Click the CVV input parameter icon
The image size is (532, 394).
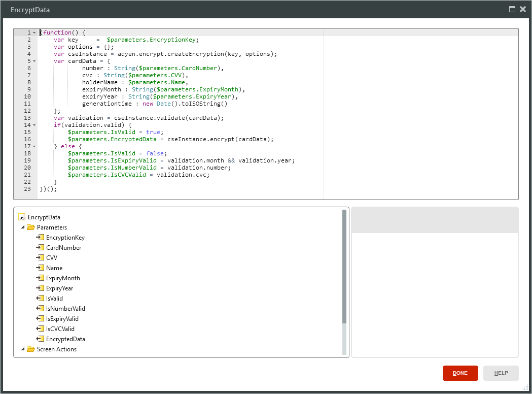(x=40, y=258)
